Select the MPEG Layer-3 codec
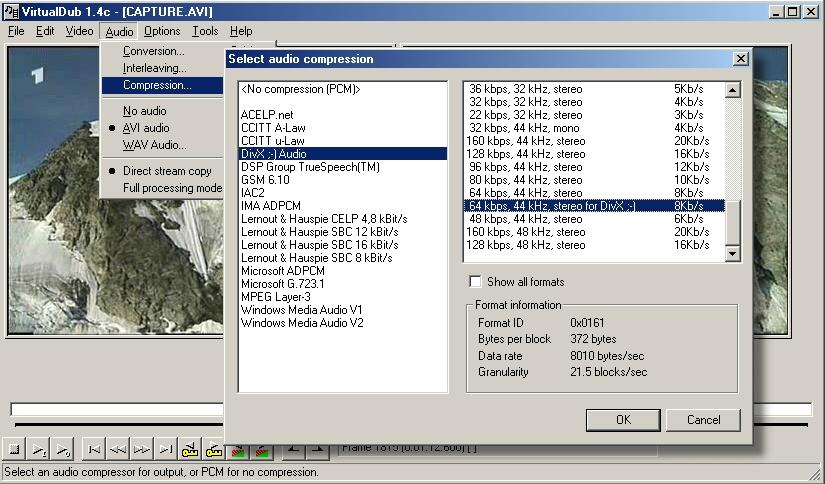The image size is (825, 484). (x=275, y=297)
